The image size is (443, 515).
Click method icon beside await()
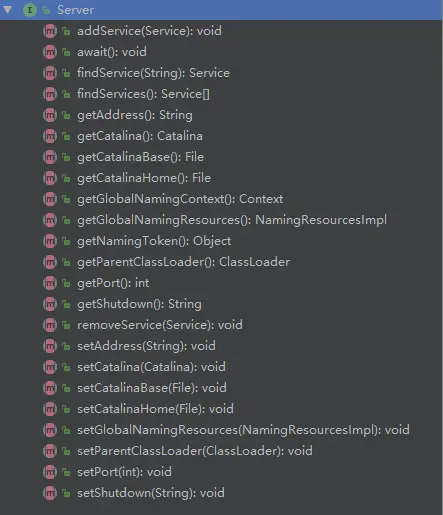[50, 52]
